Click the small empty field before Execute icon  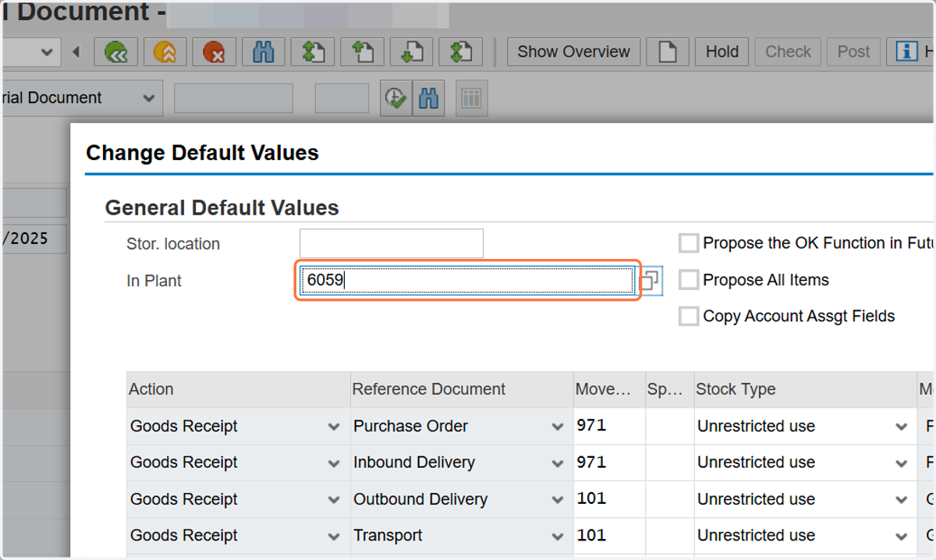pos(342,98)
